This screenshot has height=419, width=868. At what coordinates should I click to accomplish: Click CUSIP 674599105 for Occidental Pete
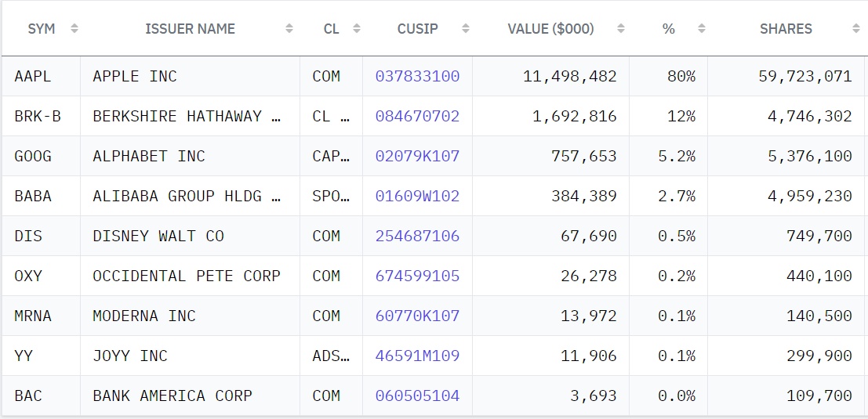pos(417,276)
